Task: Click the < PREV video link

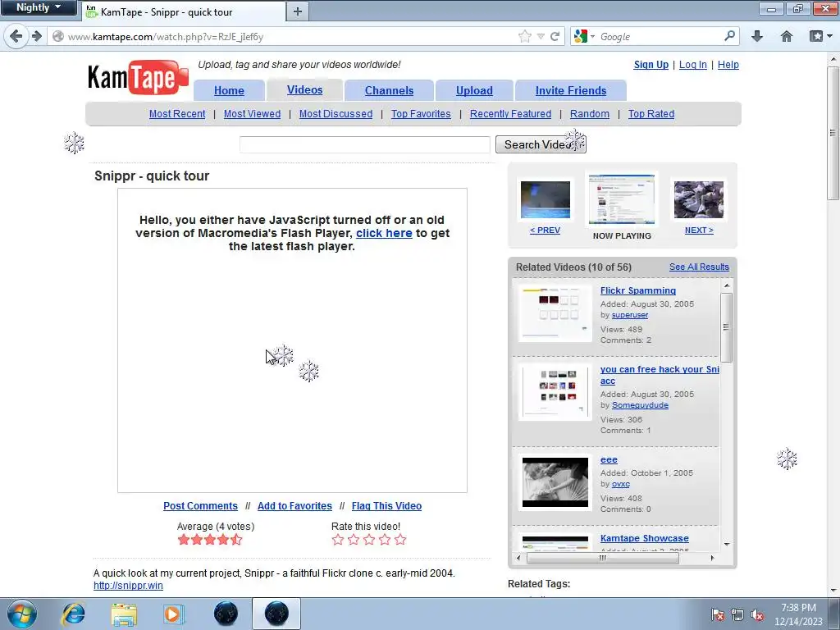Action: pyautogui.click(x=545, y=231)
